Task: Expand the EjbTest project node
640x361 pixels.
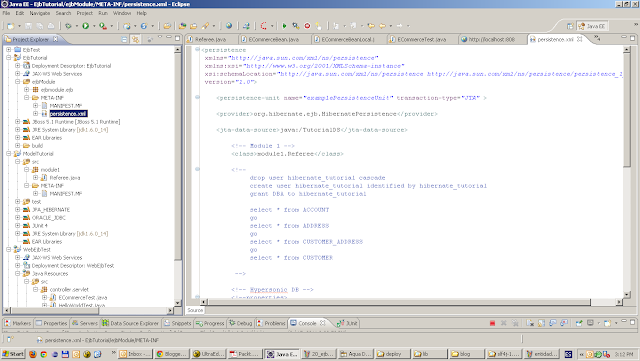Action: coord(9,50)
